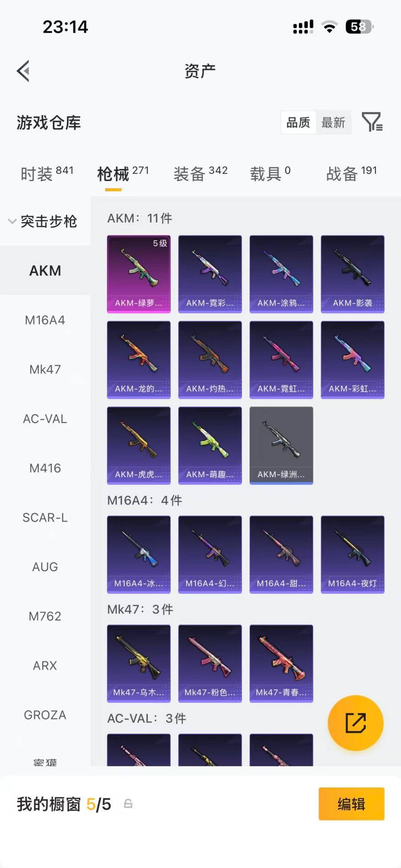
Task: Select the grey AKM-绿洲 item
Action: tap(281, 445)
